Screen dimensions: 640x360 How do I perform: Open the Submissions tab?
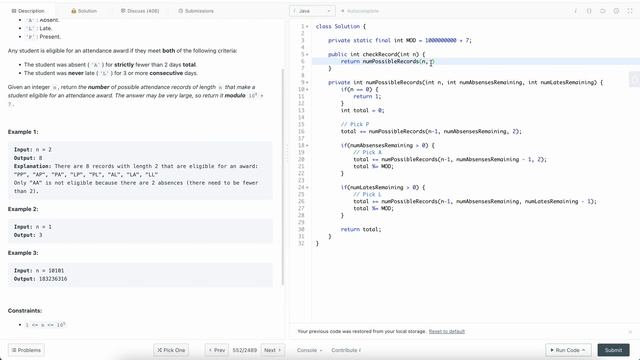pos(196,11)
